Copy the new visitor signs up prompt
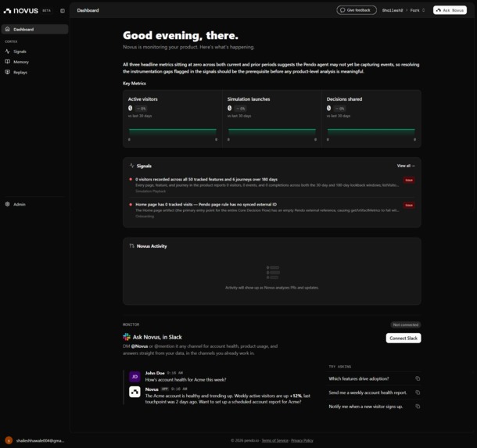This screenshot has width=477, height=448. pos(418,407)
